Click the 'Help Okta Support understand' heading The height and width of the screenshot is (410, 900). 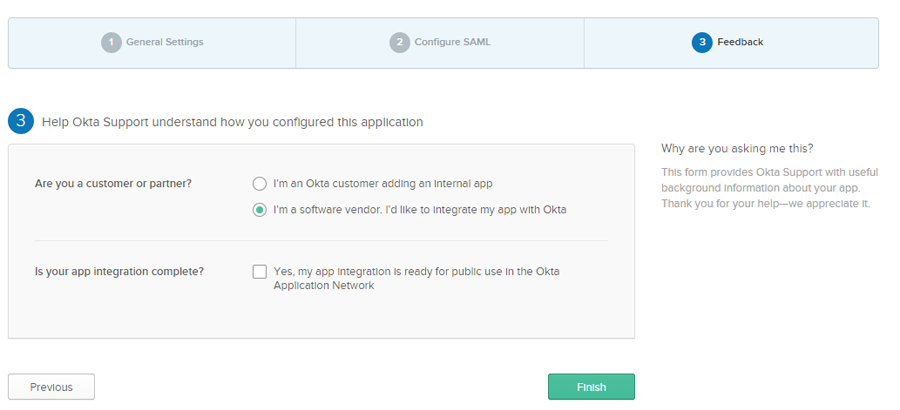[x=232, y=122]
